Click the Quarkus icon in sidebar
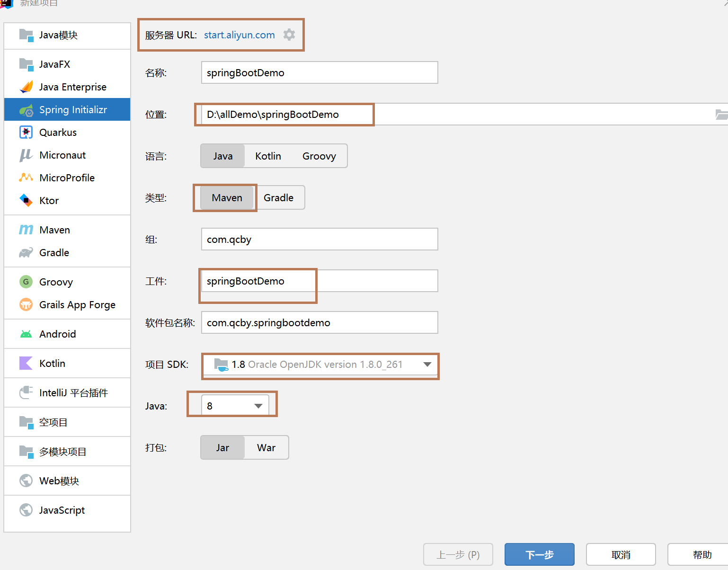728x570 pixels. (x=26, y=133)
